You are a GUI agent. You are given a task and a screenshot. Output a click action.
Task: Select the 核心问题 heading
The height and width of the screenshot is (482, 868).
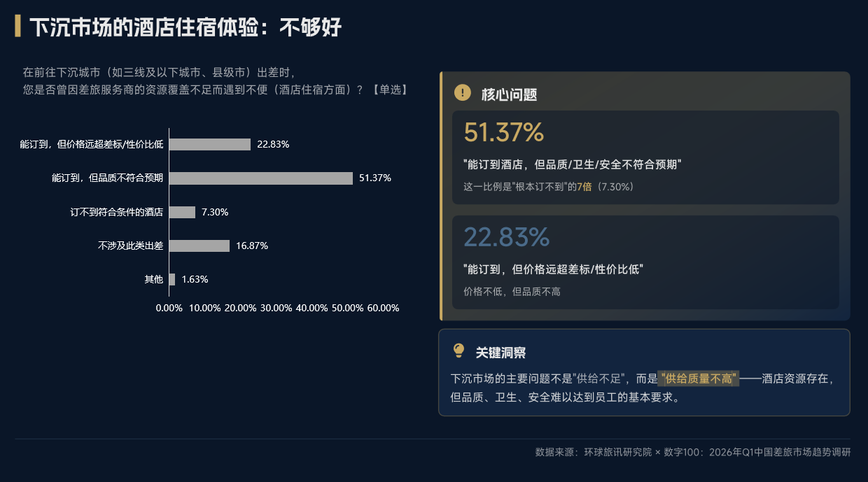pyautogui.click(x=509, y=94)
